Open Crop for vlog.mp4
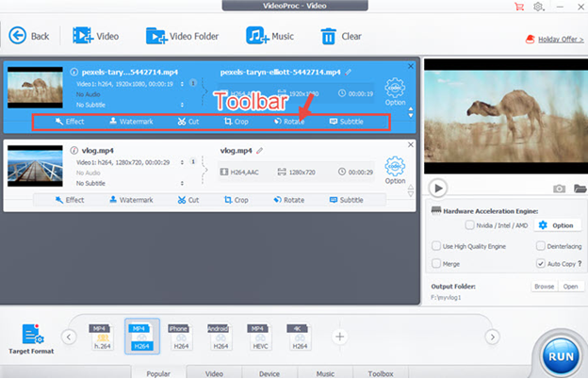Screen dimensions: 588x379 tap(237, 200)
